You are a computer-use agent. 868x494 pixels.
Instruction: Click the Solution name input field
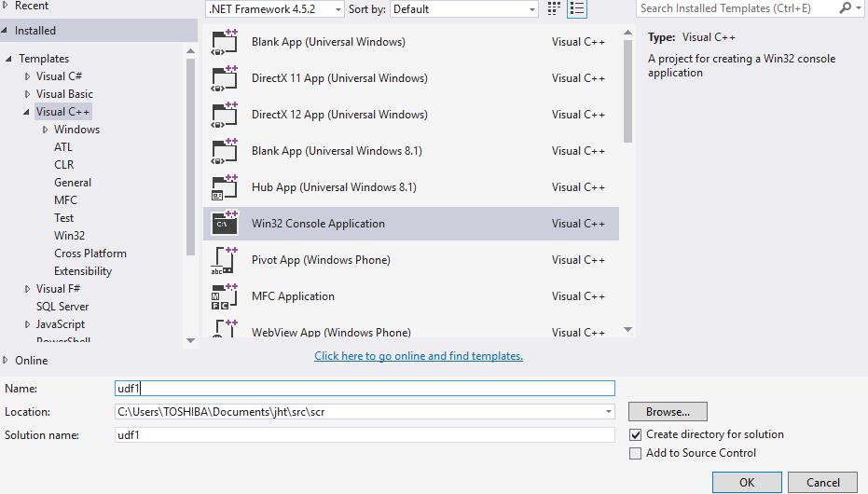click(365, 434)
